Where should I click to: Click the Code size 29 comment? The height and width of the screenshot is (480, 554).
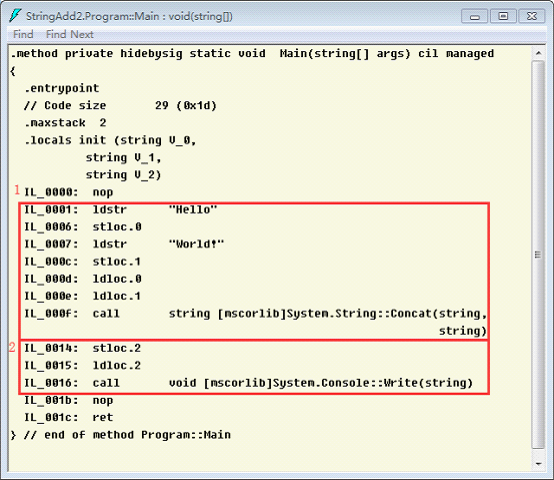click(x=120, y=105)
